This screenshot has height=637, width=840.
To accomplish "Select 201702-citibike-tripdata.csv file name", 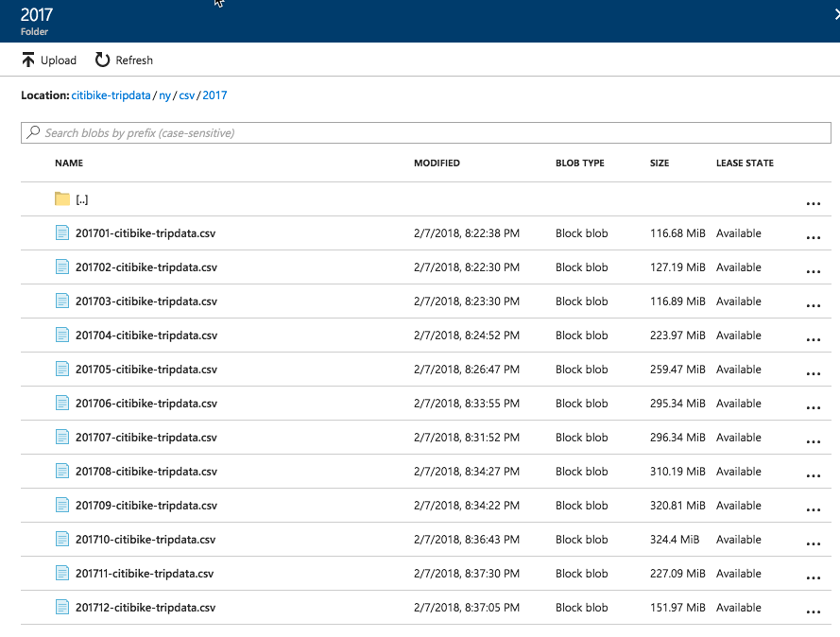I will coord(146,267).
